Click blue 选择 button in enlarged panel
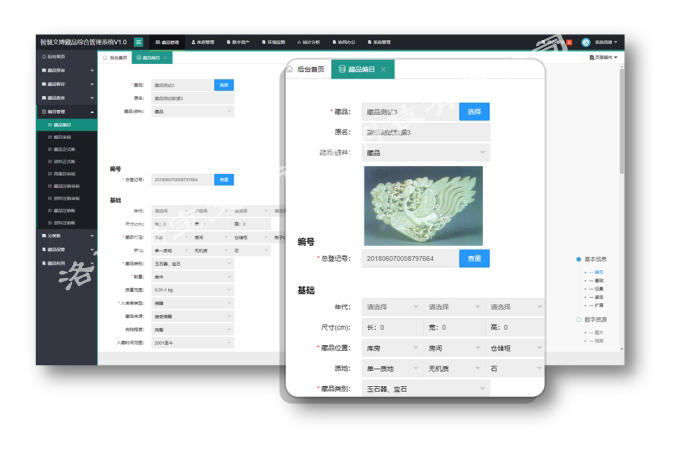 point(474,112)
